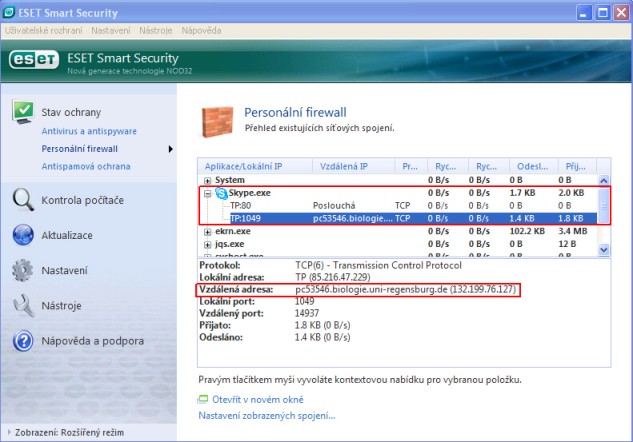Open Antispamová ochrana section

click(86, 166)
